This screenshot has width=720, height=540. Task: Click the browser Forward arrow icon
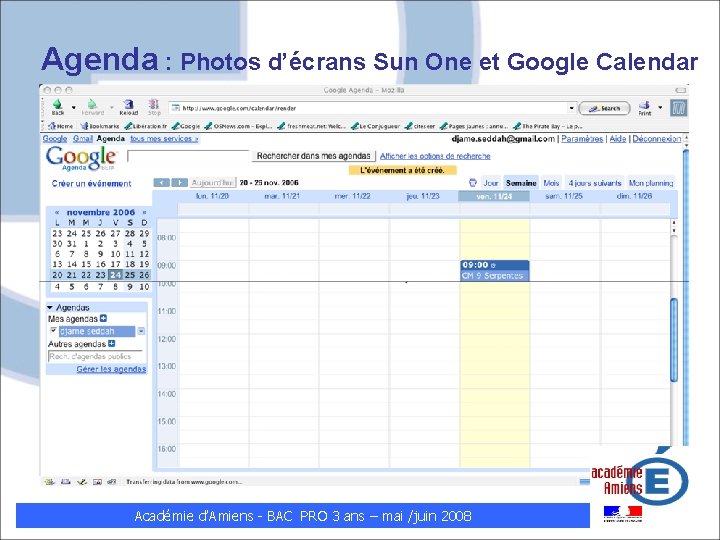pos(92,104)
